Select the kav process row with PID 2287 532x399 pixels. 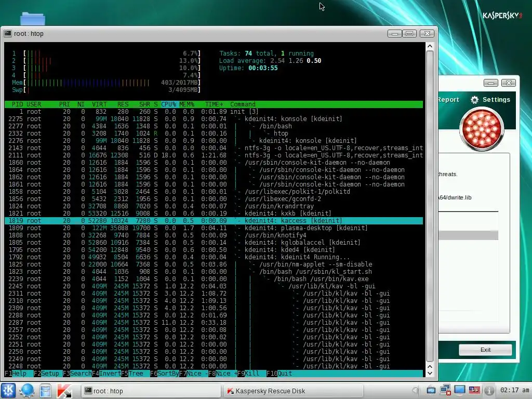[x=214, y=322]
